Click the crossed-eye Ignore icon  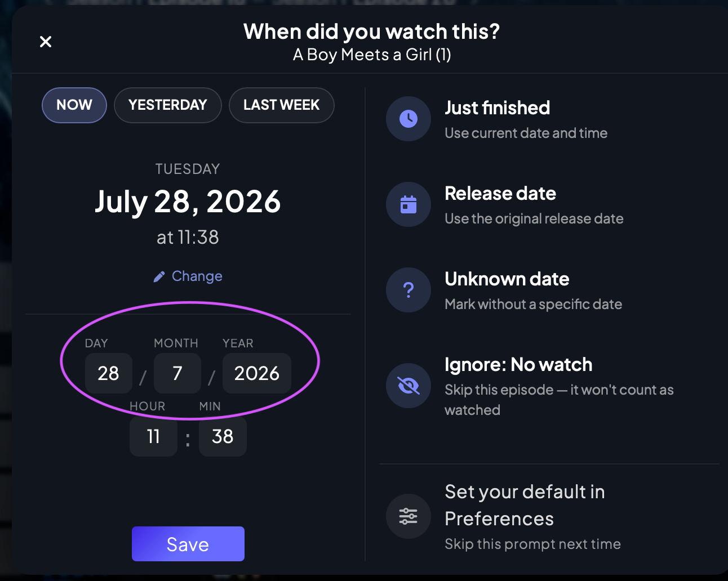pos(409,386)
